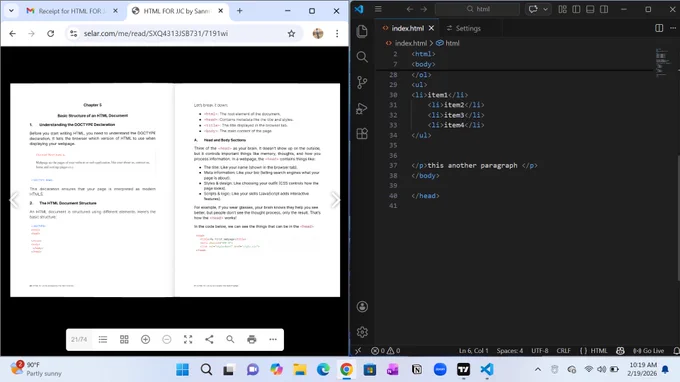Go to the next page of the book
This screenshot has height=382, width=680.
tap(335, 200)
